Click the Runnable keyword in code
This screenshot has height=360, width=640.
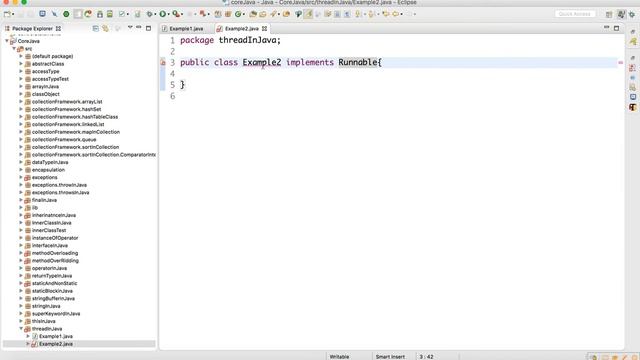click(x=358, y=62)
